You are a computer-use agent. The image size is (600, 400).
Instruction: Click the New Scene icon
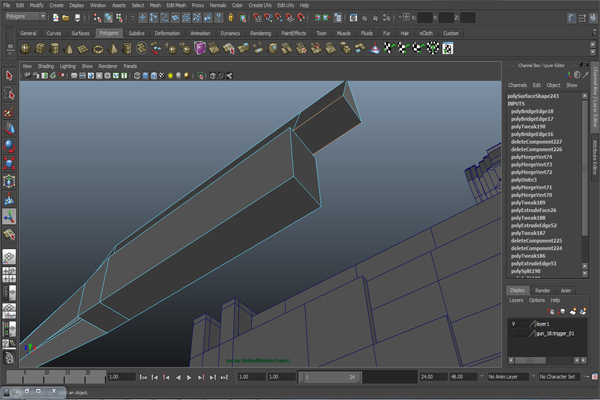coord(56,18)
